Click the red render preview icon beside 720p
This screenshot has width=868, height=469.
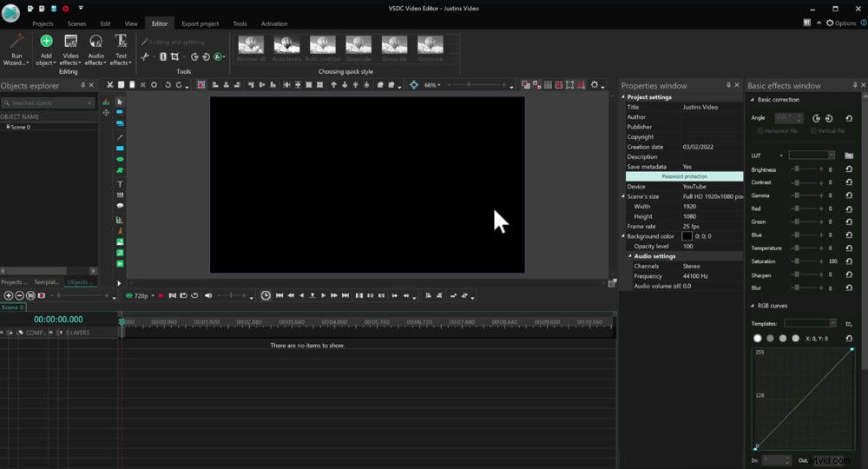coord(161,295)
